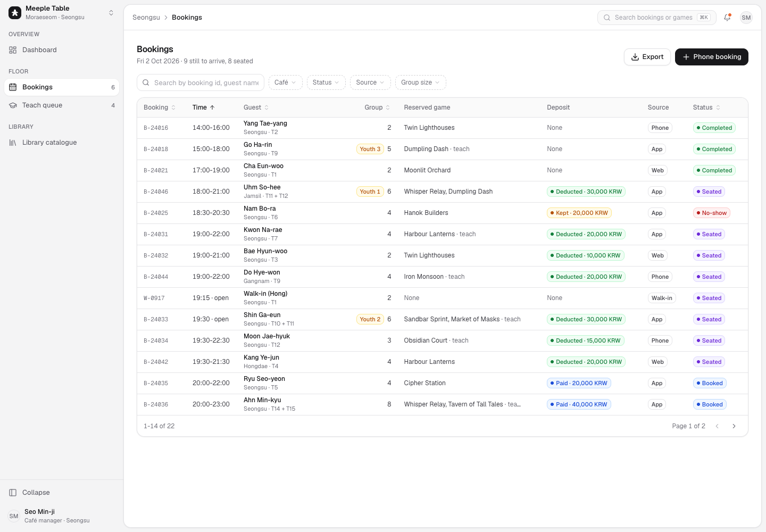766x532 pixels.
Task: Click the Seongsu breadcrumb link
Action: coord(146,18)
